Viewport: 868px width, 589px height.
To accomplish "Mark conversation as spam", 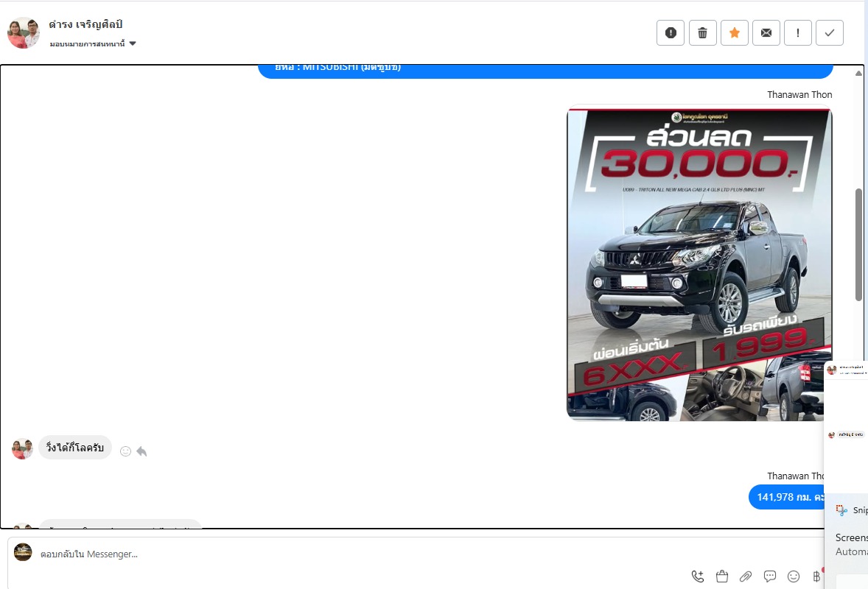I will pyautogui.click(x=671, y=32).
